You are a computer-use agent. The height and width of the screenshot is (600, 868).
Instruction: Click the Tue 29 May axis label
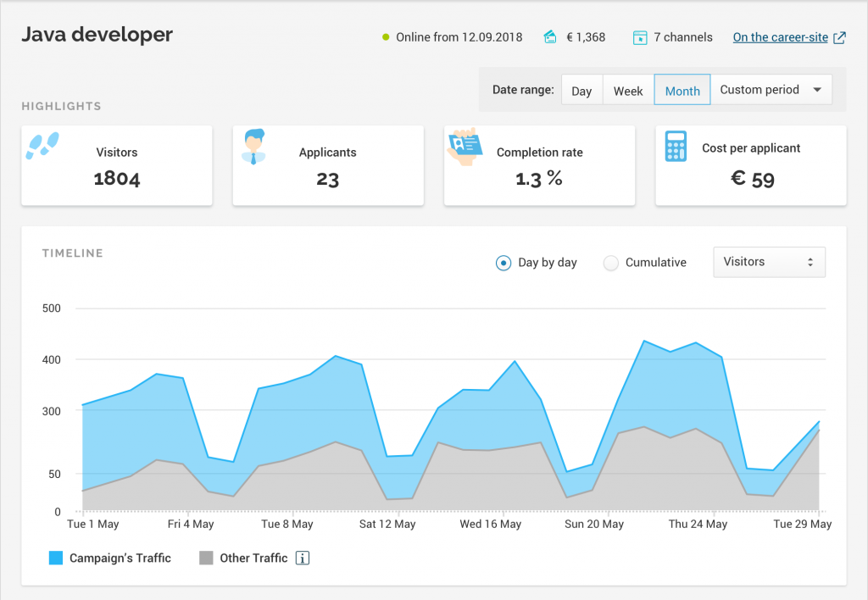coord(802,525)
